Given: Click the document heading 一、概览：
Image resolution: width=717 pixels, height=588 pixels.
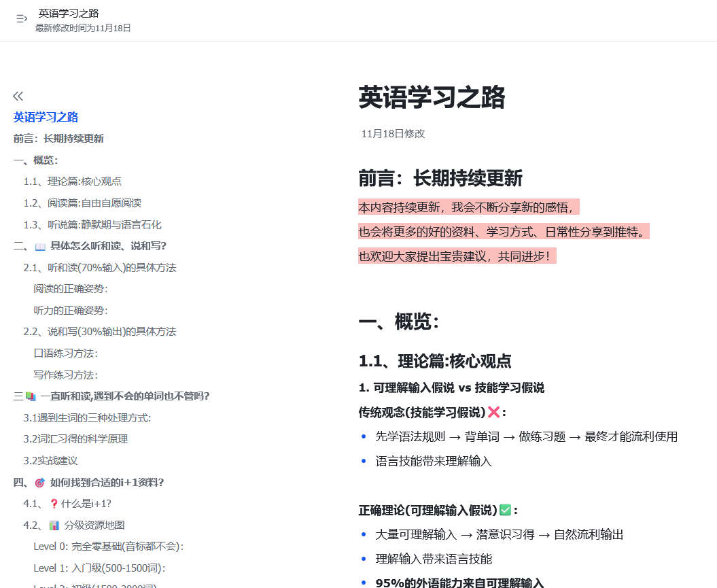Looking at the screenshot, I should click(x=399, y=322).
